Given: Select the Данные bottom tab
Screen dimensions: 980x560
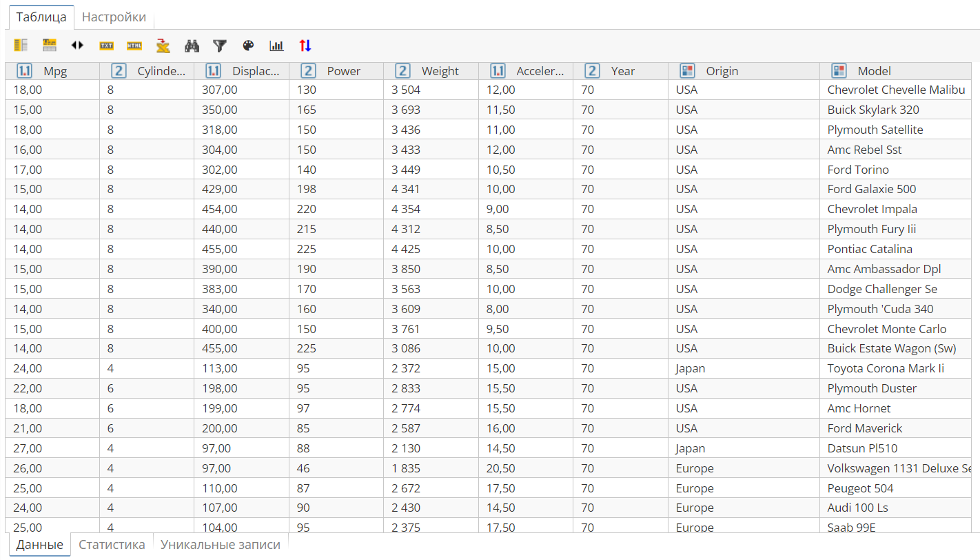Looking at the screenshot, I should coord(39,544).
